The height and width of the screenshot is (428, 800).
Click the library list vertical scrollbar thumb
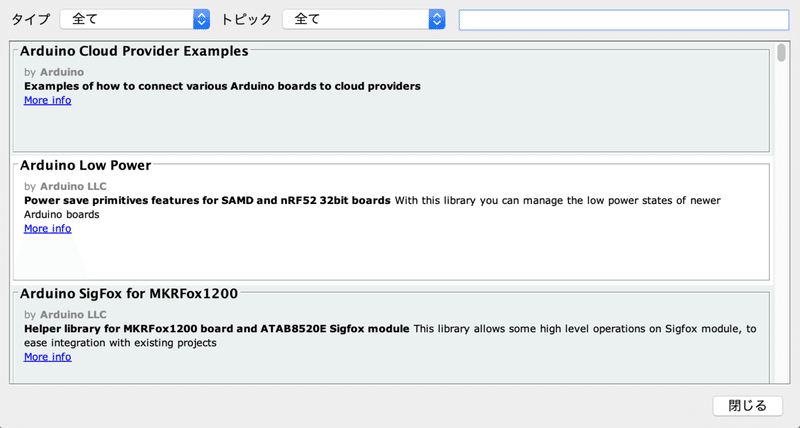click(782, 53)
